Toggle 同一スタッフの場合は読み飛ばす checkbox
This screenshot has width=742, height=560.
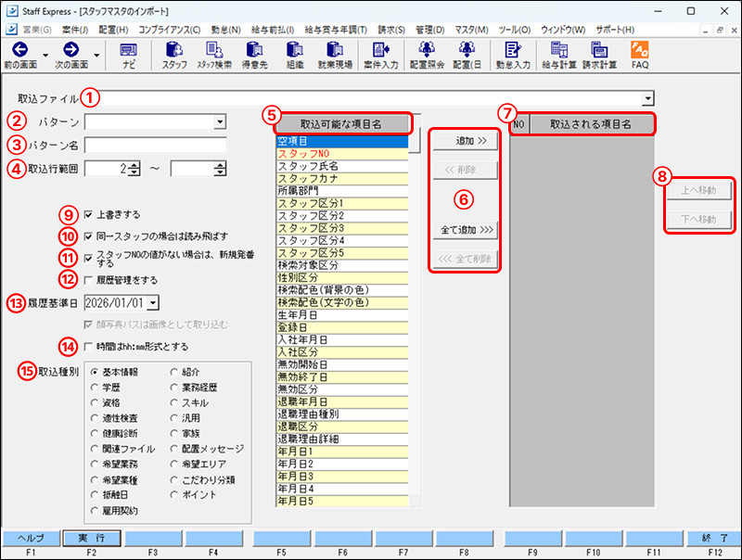[x=88, y=236]
